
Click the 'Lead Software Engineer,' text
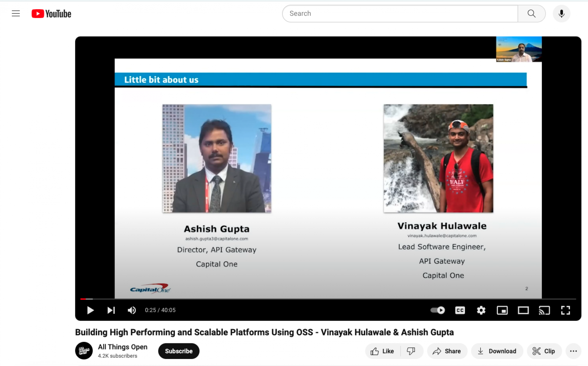coord(442,247)
